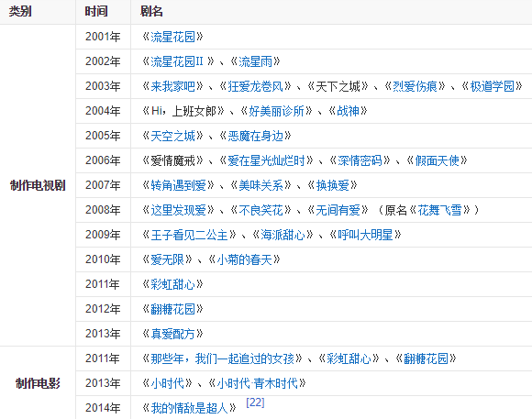Click the 来我家吧 drama link

(172, 86)
